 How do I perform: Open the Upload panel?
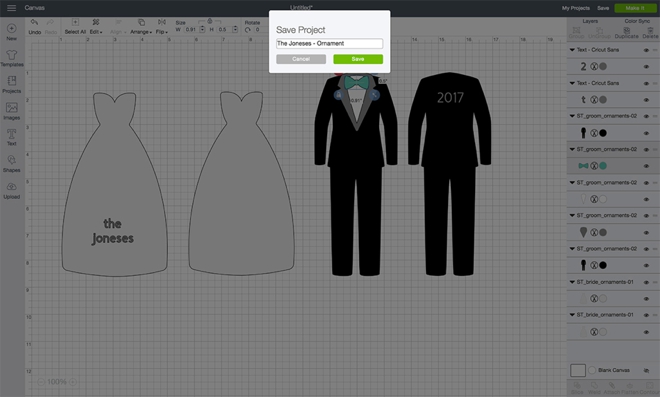click(11, 191)
